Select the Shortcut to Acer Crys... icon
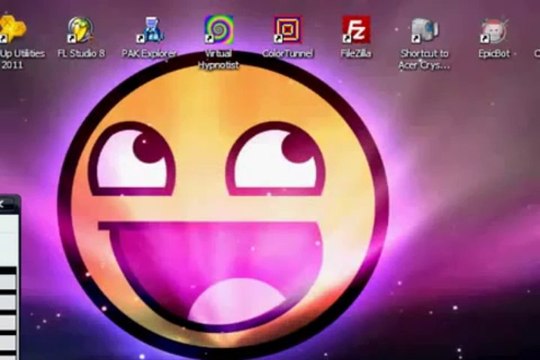540x360 pixels. (x=425, y=30)
